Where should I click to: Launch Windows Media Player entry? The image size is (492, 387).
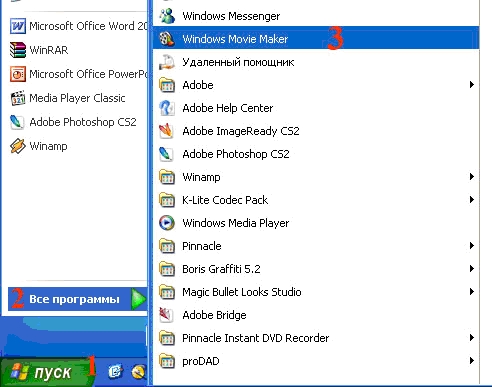pyautogui.click(x=316, y=223)
